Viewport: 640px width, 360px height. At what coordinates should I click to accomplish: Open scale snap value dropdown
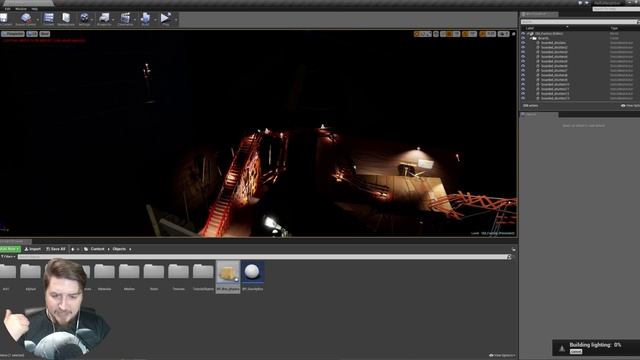point(491,34)
